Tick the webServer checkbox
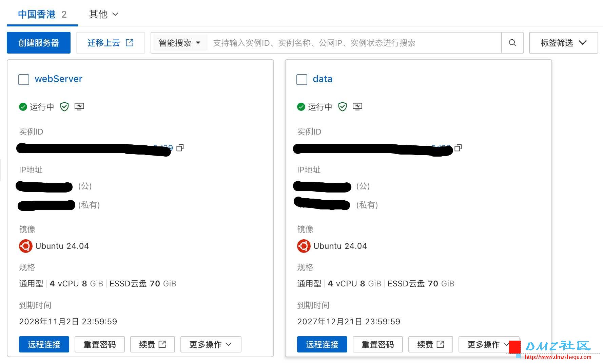The width and height of the screenshot is (603, 364). click(x=24, y=80)
